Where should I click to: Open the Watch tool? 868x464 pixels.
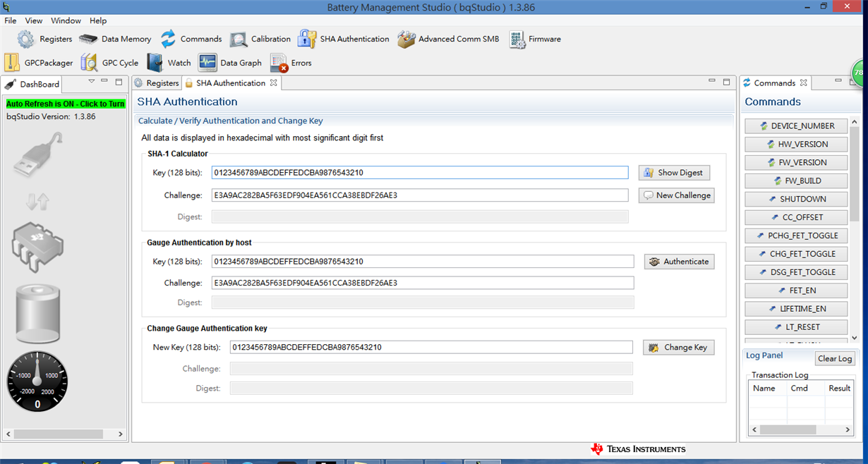click(x=169, y=63)
